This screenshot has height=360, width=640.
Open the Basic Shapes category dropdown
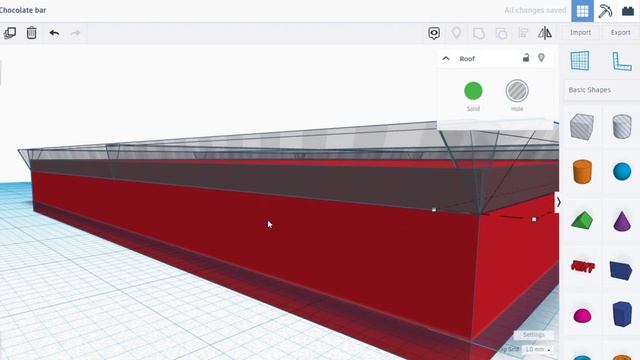click(602, 90)
